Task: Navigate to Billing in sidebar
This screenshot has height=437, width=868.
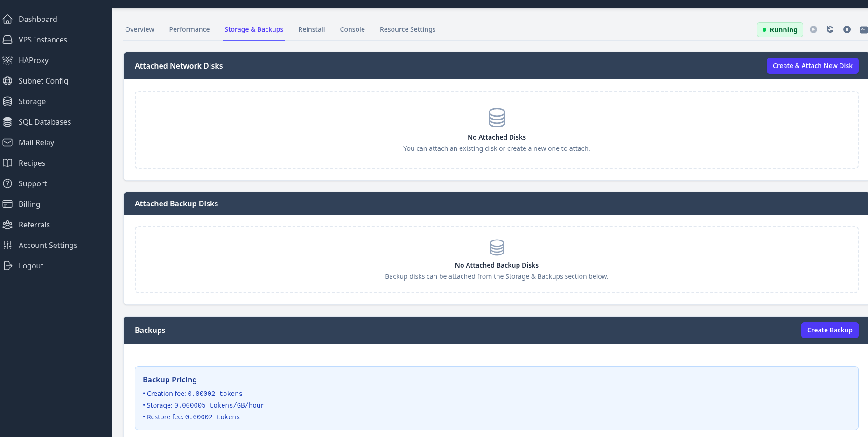Action: pyautogui.click(x=29, y=204)
